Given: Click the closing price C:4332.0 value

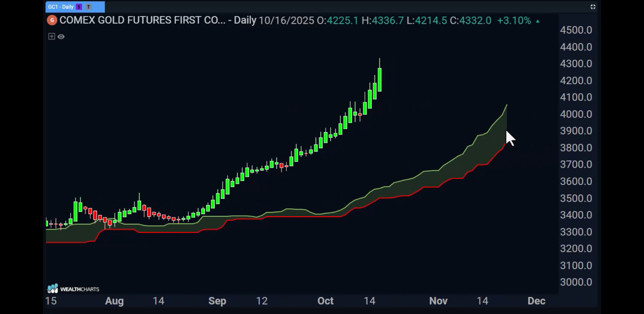Looking at the screenshot, I should click(471, 20).
